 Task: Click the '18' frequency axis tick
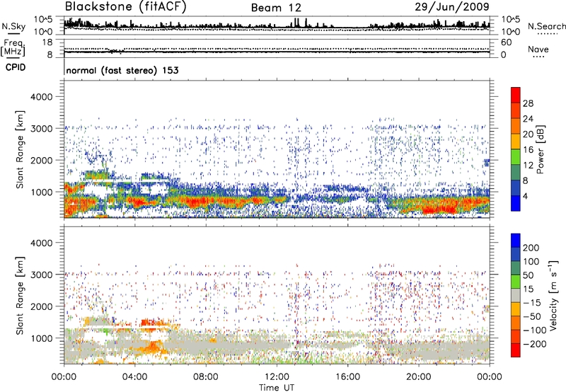pyautogui.click(x=47, y=42)
